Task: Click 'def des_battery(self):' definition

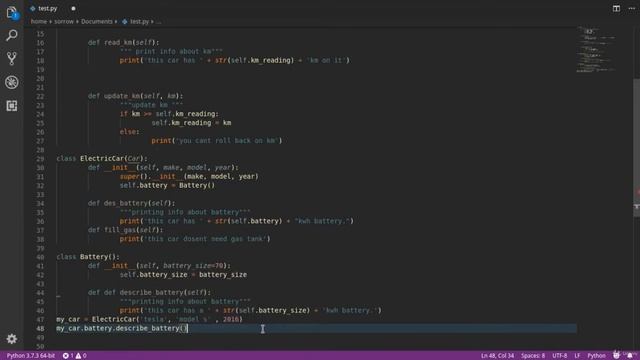Action: tap(131, 203)
